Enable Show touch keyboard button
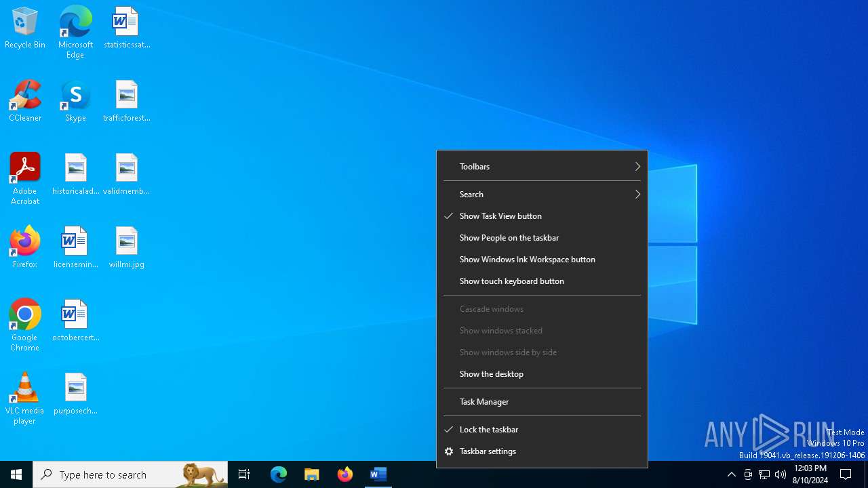Viewport: 868px width, 488px height. click(542, 281)
